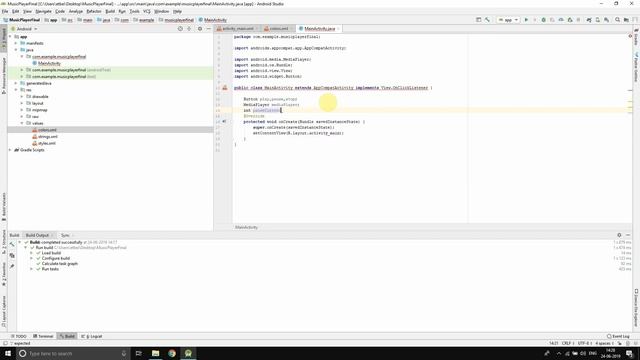Open the VCS menu
The height and width of the screenshot is (360, 640).
[x=147, y=11]
